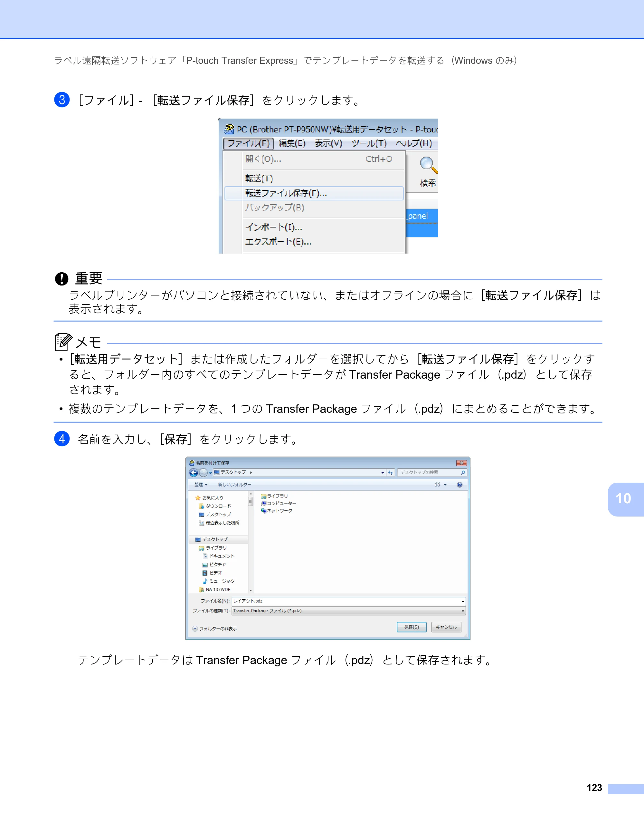Collapse folders with フォルダーの非表示
This screenshot has height=832, width=644.
click(214, 629)
